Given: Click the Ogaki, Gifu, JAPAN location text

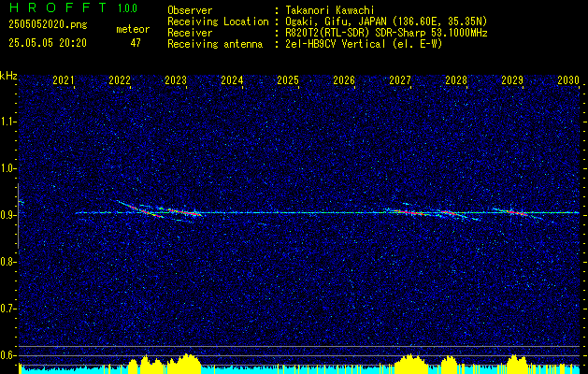Looking at the screenshot, I should [x=385, y=22].
